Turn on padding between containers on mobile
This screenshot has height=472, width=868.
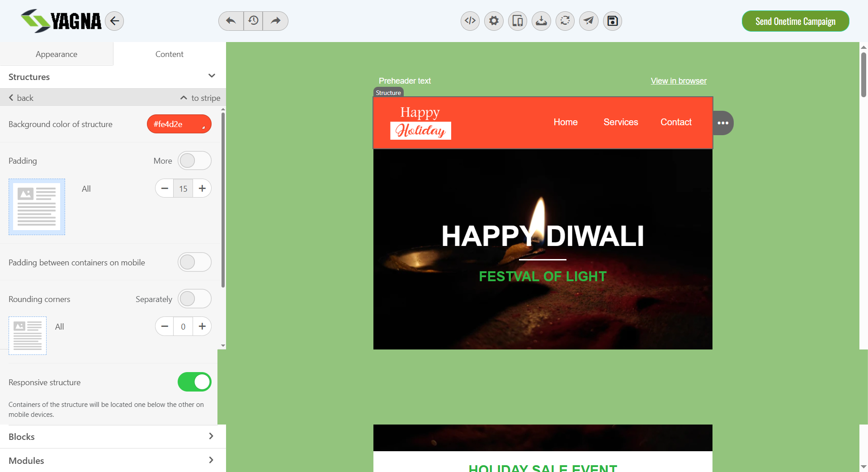pos(194,262)
